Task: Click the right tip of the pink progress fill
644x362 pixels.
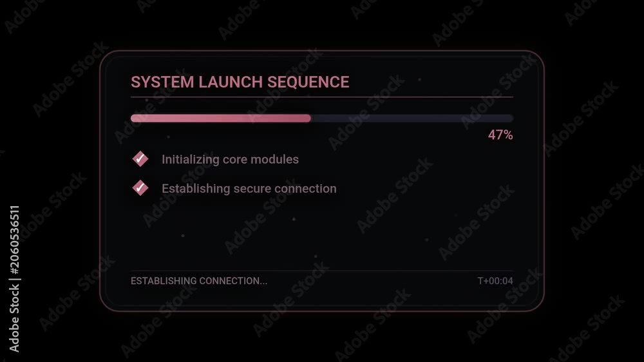Action: coord(308,119)
